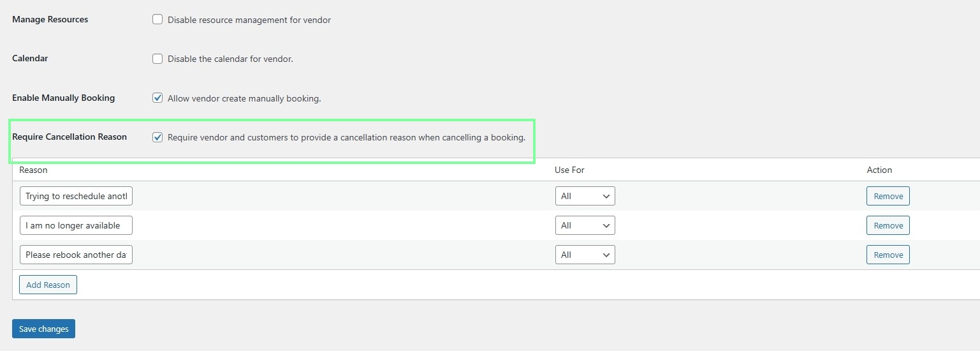Select the 'Please rebook another' text field
Image resolution: width=980 pixels, height=351 pixels.
pyautogui.click(x=76, y=255)
